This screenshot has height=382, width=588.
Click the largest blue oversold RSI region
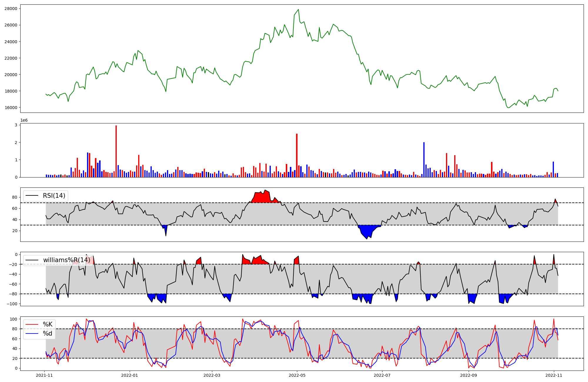coord(367,231)
